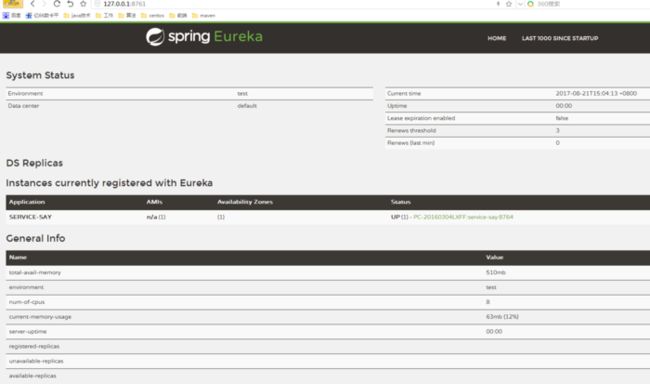Viewport: 650px width, 384px height.
Task: Click the star icon left of the address bar
Action: click(83, 4)
